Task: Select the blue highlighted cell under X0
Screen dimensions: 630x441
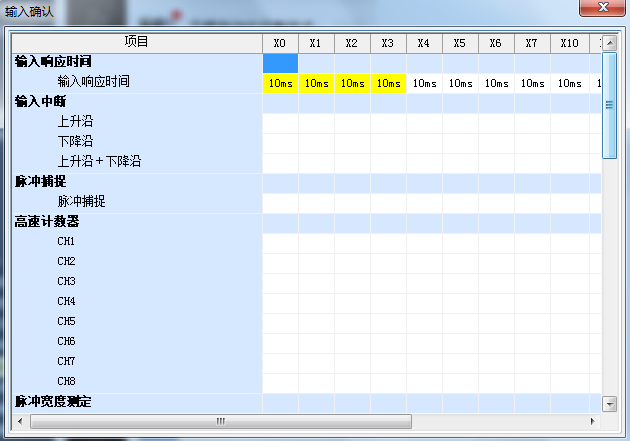Action: [x=280, y=62]
